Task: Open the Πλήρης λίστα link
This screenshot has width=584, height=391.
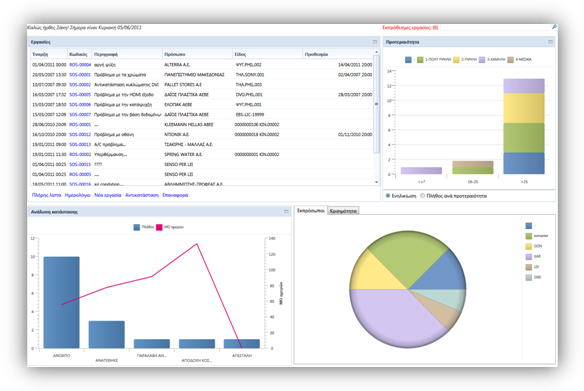Action: click(46, 195)
